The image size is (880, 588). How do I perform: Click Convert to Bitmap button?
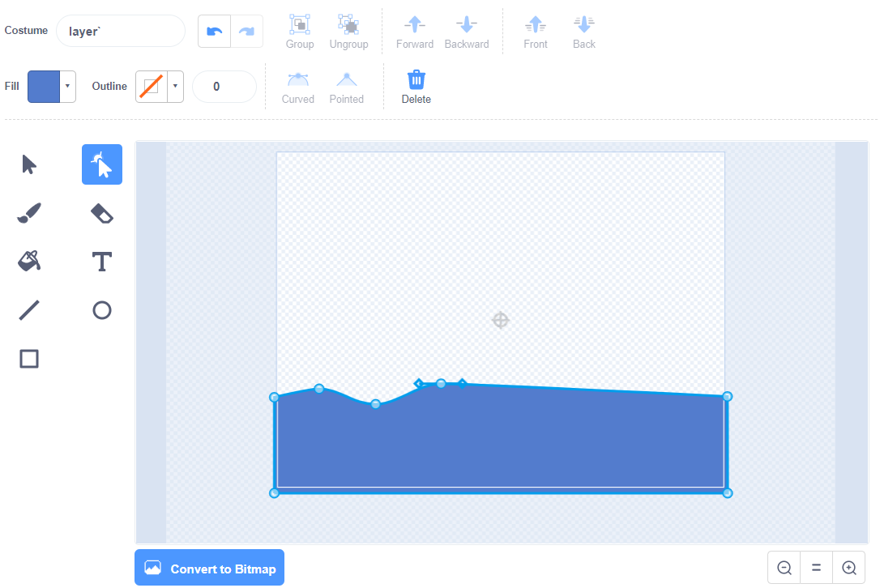(209, 567)
